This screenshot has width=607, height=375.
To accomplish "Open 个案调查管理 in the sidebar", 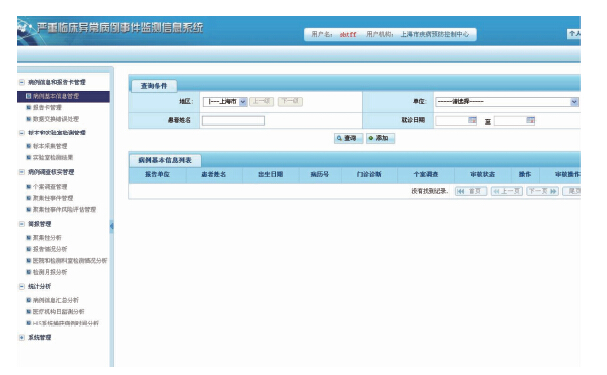I will tap(50, 187).
